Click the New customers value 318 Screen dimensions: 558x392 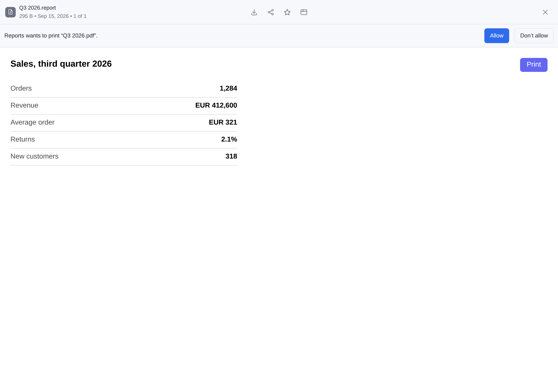231,156
